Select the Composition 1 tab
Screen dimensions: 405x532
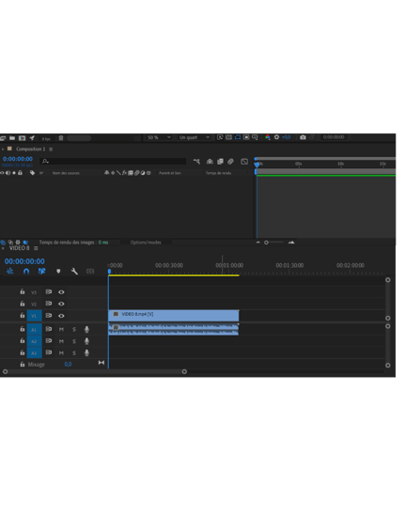(30, 149)
